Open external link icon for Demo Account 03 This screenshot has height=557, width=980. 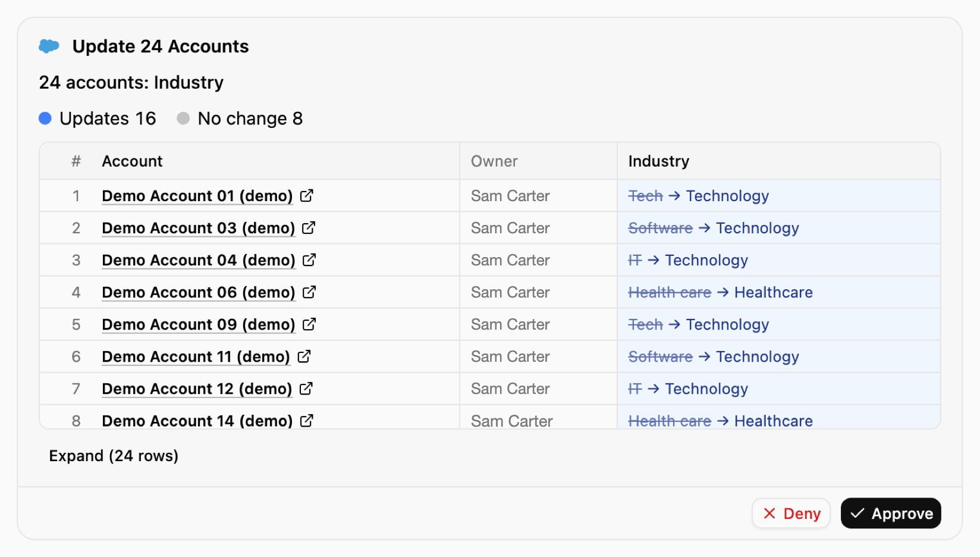309,228
